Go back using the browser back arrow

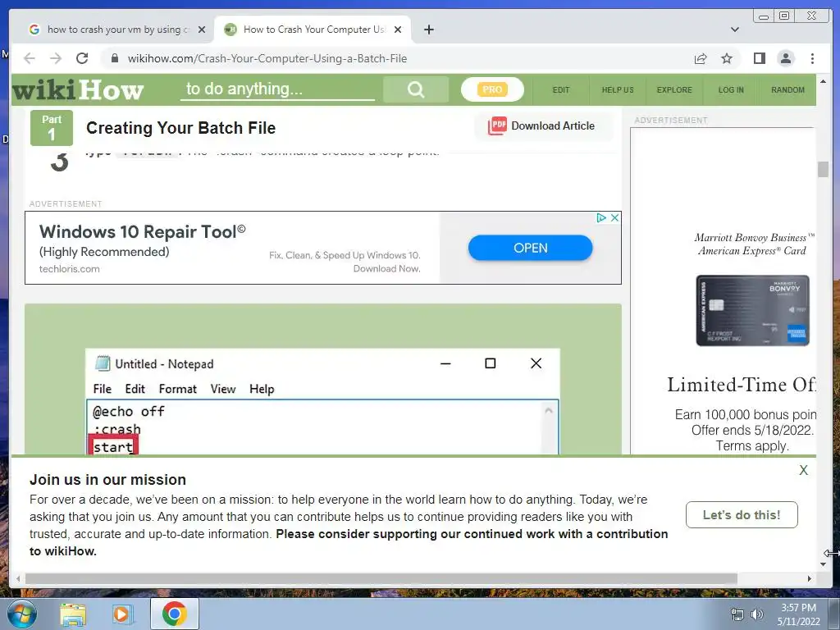(x=30, y=58)
